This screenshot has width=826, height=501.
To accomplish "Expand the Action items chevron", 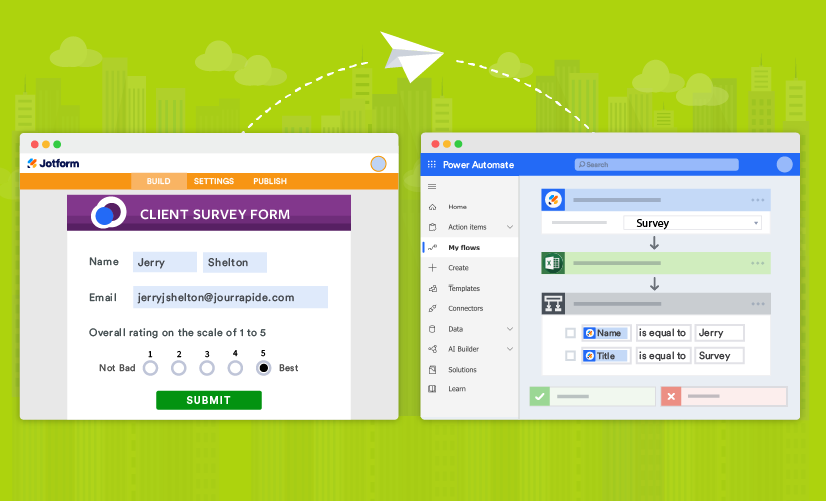I will [x=509, y=227].
